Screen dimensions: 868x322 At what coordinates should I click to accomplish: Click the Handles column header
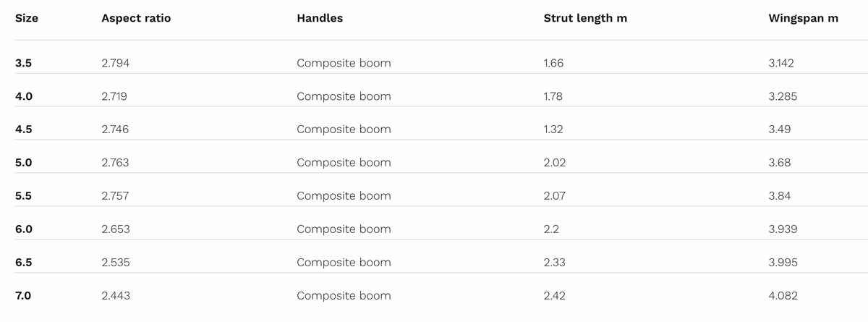click(320, 18)
